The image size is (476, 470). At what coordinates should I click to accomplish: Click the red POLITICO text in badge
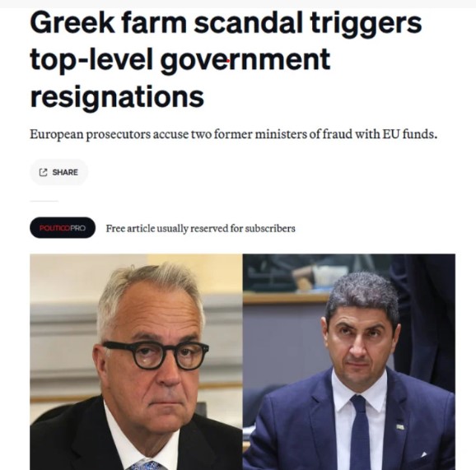(x=54, y=228)
